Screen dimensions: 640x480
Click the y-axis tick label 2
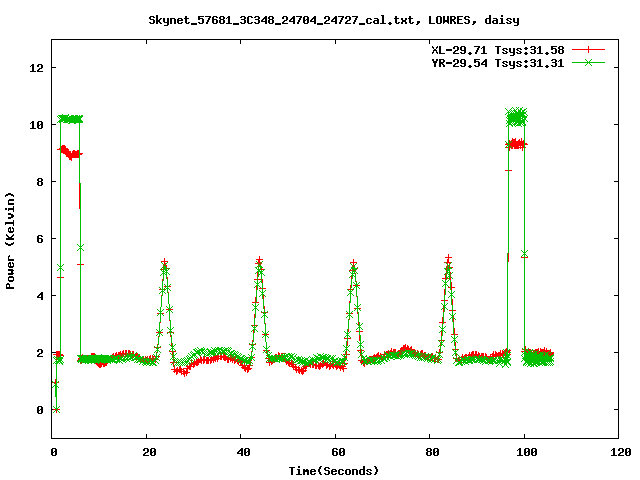[40, 353]
